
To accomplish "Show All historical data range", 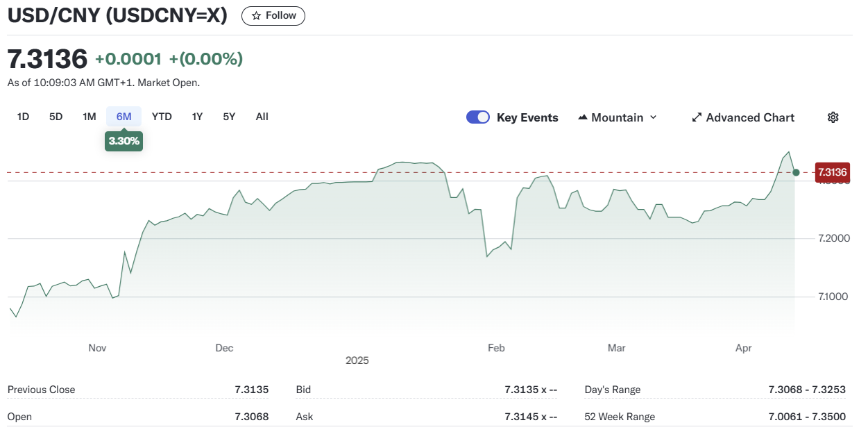I will tap(262, 117).
